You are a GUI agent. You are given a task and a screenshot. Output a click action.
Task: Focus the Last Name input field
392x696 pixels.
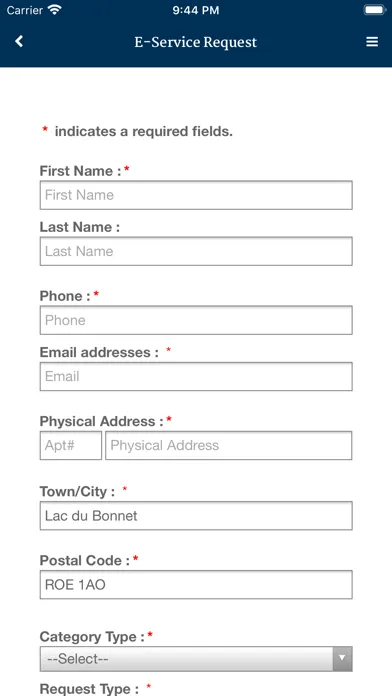[196, 251]
